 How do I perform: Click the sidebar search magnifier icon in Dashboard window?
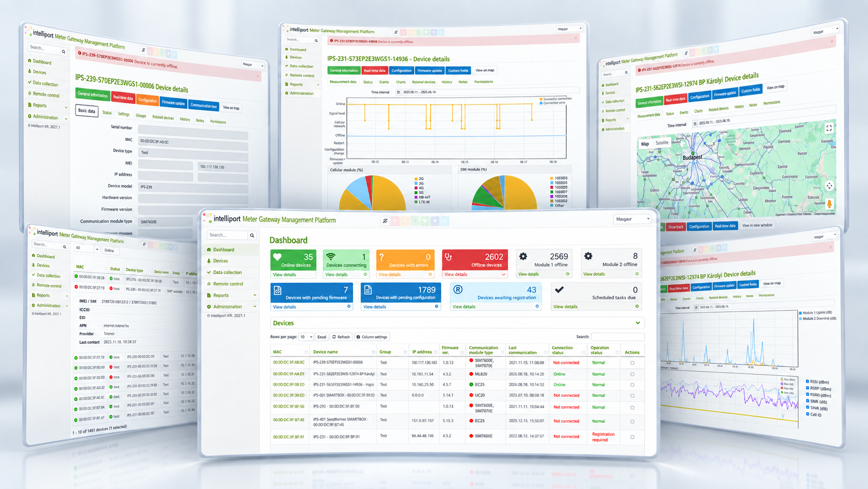pos(252,235)
